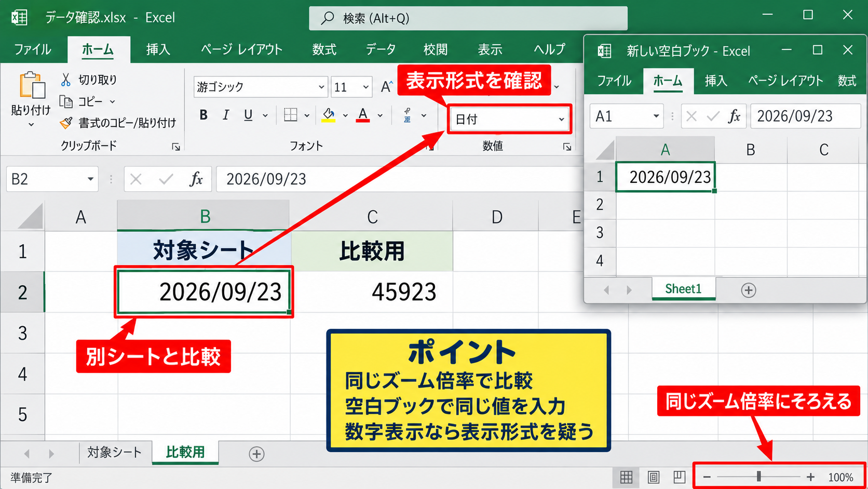The height and width of the screenshot is (489, 868).
Task: Open the font size 11 dropdown
Action: pyautogui.click(x=366, y=87)
